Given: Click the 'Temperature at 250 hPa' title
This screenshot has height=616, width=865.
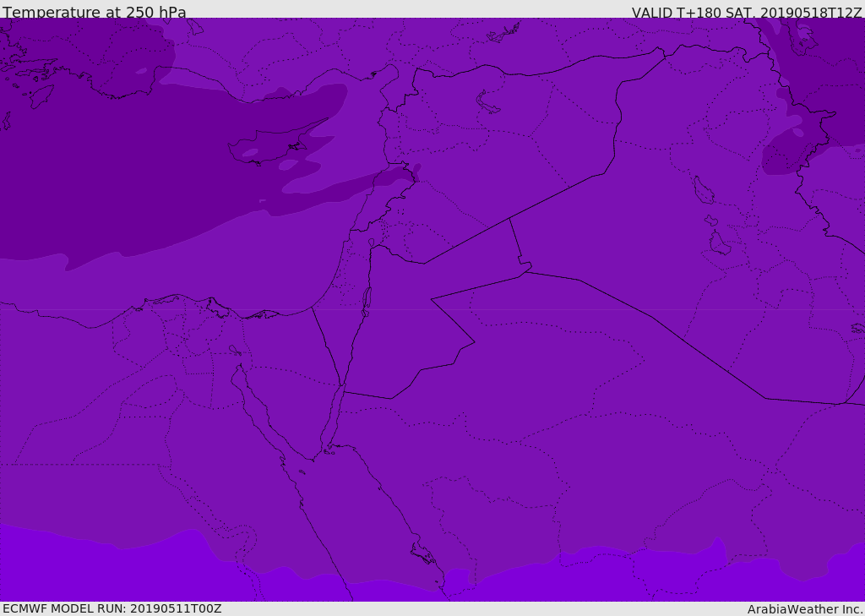Looking at the screenshot, I should [95, 12].
